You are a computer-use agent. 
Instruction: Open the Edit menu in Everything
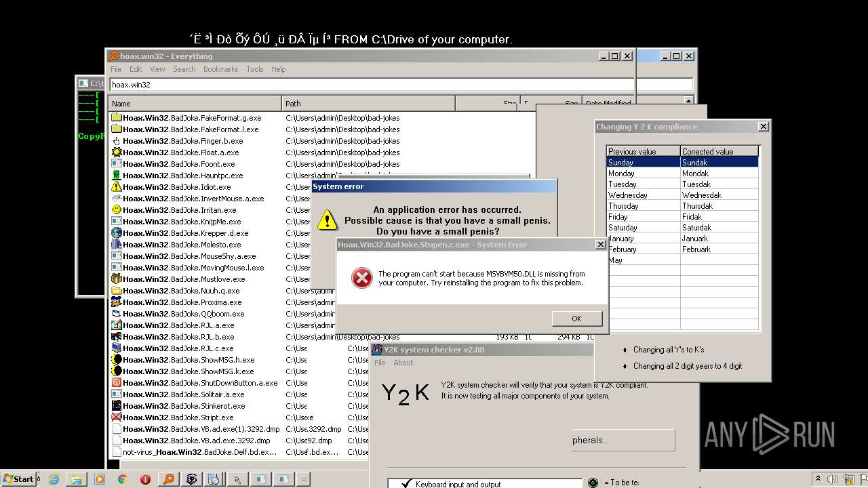(136, 69)
